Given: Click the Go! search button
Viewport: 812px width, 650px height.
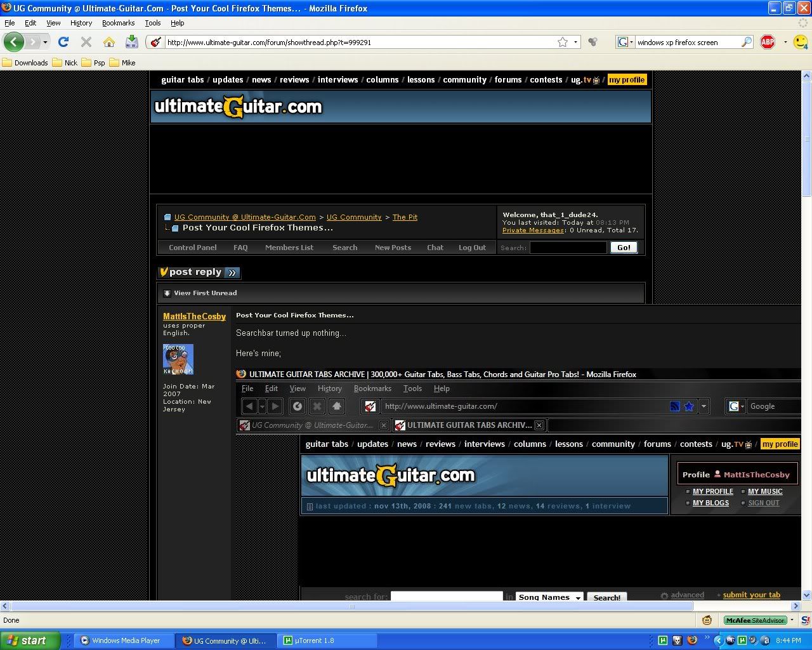Looking at the screenshot, I should click(x=624, y=248).
